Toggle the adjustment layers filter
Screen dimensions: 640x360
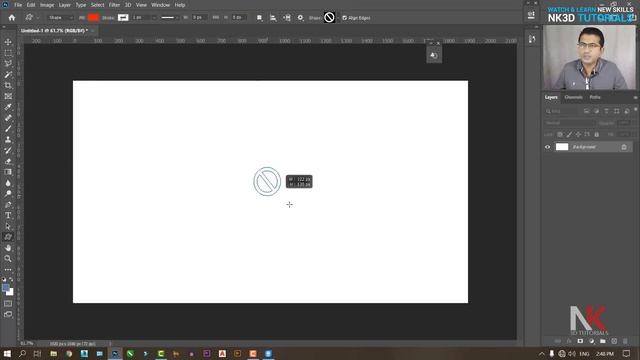(x=596, y=111)
